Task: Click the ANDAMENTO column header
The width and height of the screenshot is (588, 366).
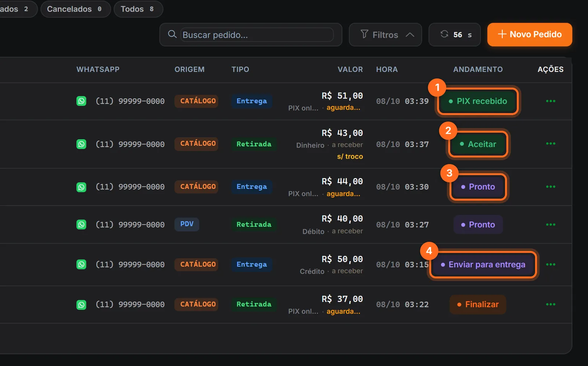Action: [478, 69]
